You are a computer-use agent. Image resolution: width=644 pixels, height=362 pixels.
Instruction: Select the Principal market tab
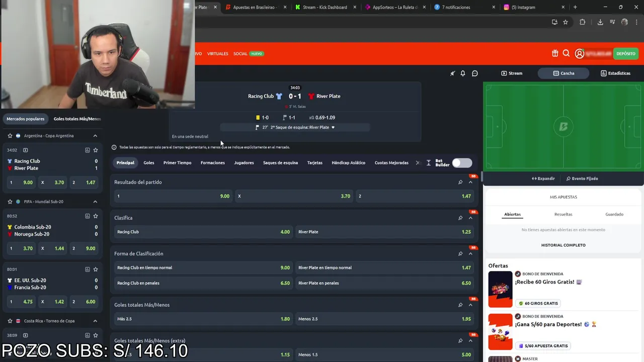(125, 163)
